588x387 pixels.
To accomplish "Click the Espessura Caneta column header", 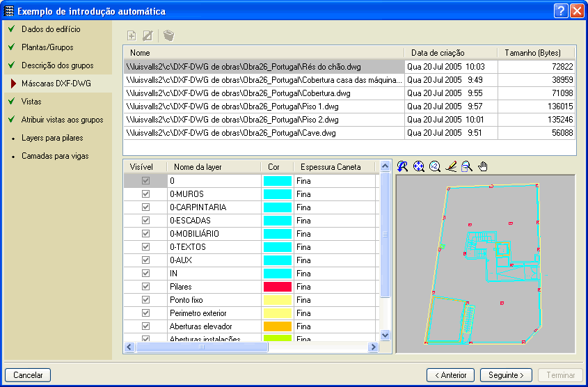I will click(x=334, y=167).
